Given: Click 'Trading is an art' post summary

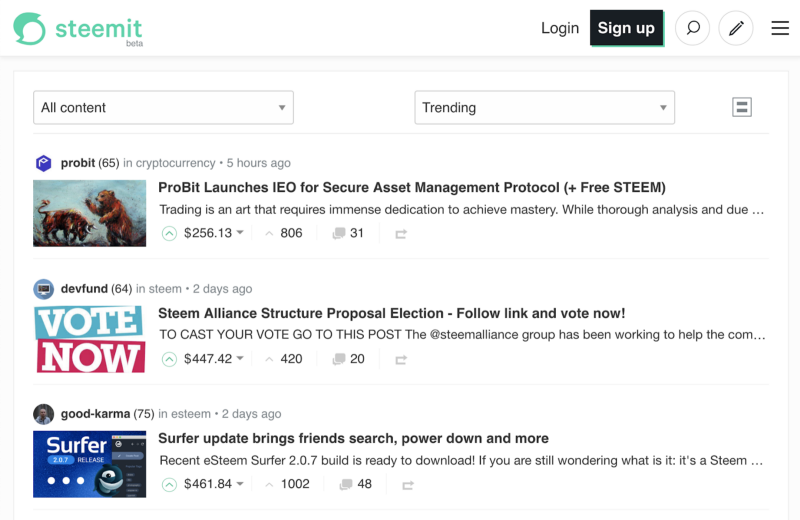Looking at the screenshot, I should (462, 210).
